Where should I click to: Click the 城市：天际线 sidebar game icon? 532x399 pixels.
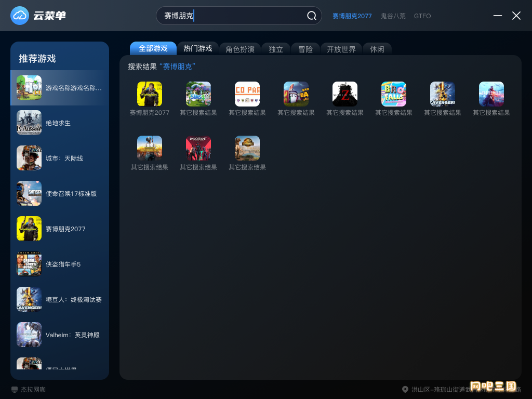click(x=29, y=158)
